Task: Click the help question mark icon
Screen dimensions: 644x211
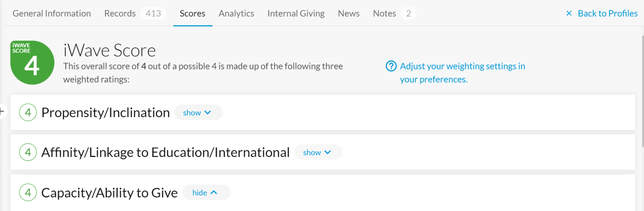Action: [391, 66]
